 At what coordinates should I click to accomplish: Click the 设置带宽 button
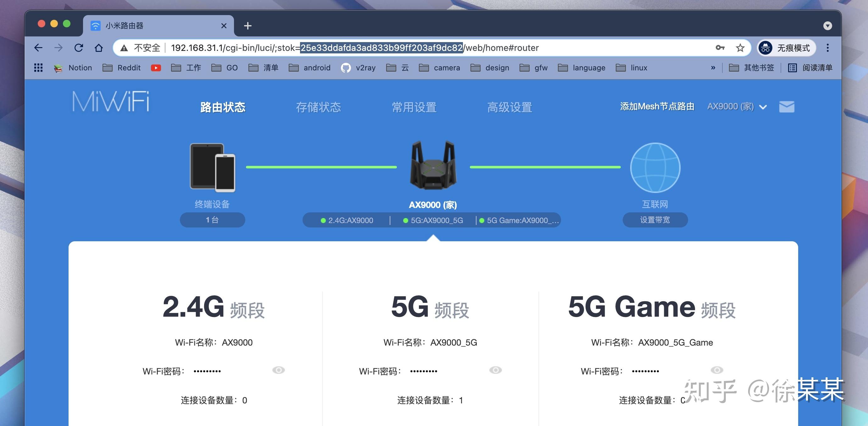(655, 220)
